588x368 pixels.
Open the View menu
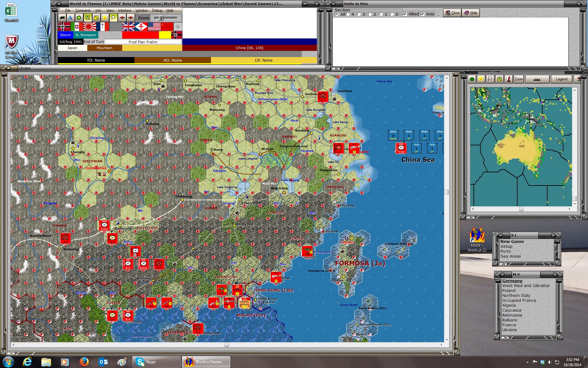point(110,10)
